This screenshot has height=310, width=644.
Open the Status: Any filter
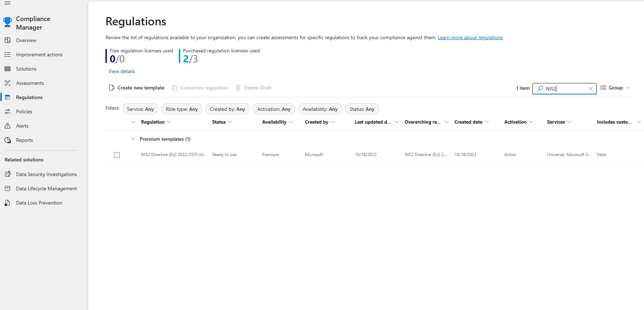point(362,109)
